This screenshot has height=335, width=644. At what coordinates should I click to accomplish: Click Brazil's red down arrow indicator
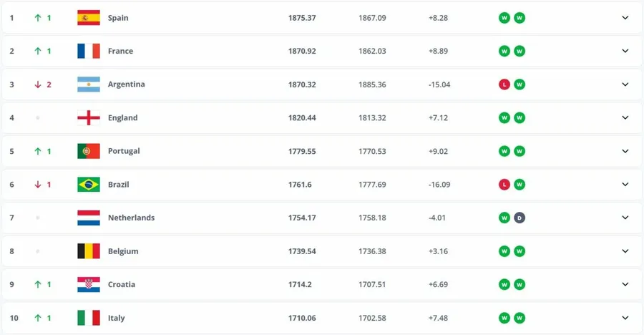(38, 184)
